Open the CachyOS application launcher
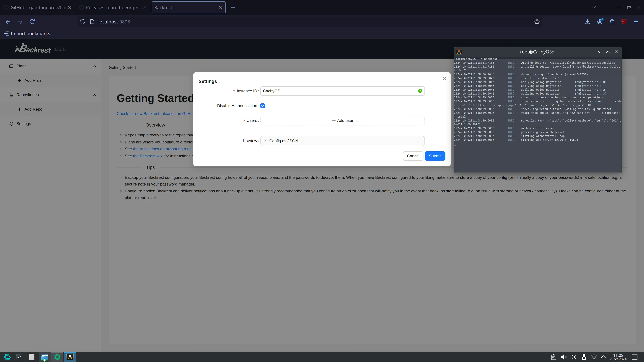 click(x=8, y=357)
